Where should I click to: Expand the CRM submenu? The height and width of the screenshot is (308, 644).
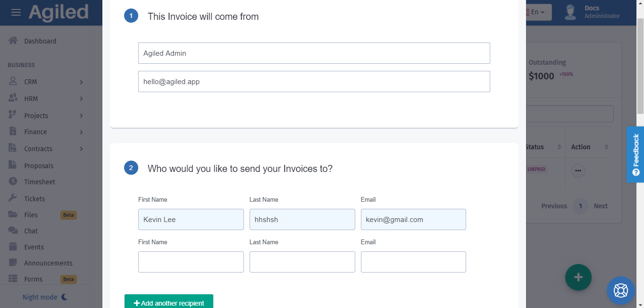point(81,82)
